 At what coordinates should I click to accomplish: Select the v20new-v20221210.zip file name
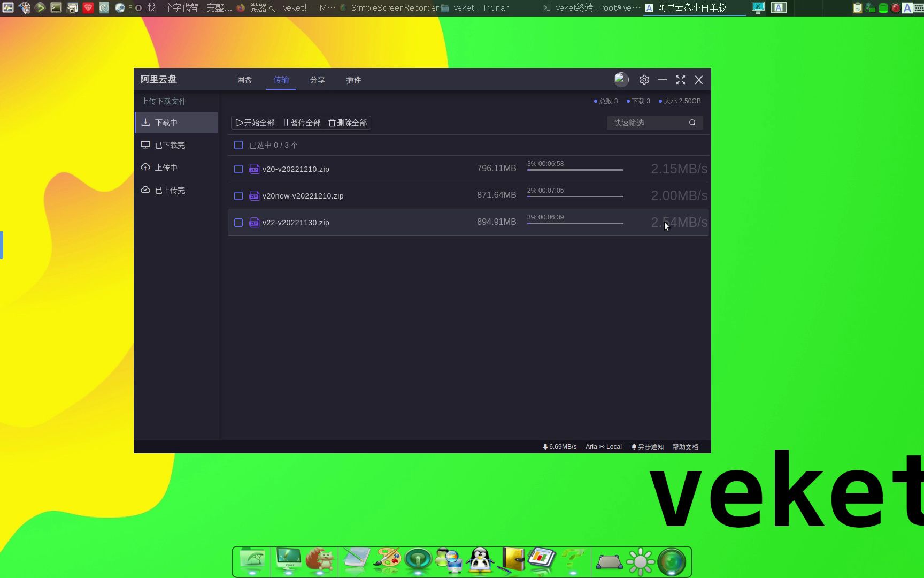click(x=303, y=196)
